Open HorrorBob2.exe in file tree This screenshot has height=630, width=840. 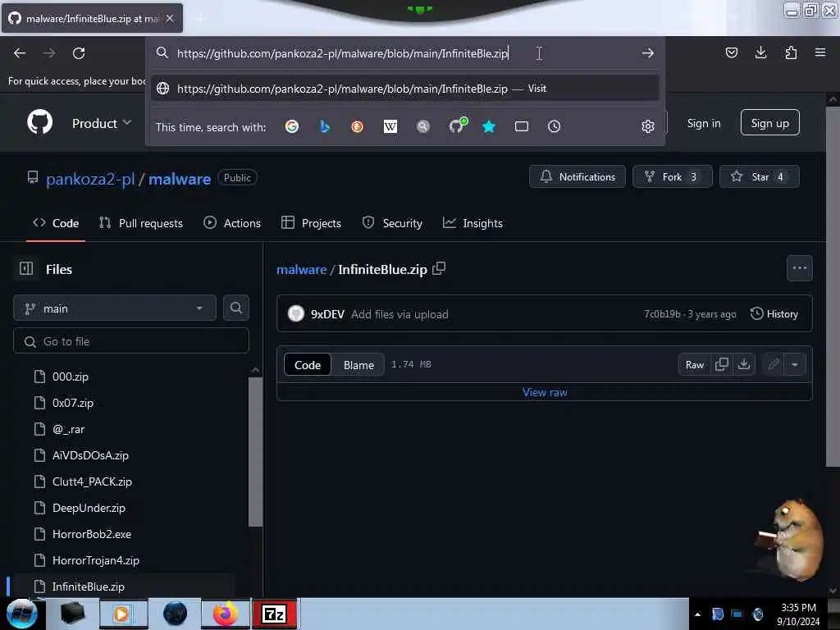tap(92, 534)
